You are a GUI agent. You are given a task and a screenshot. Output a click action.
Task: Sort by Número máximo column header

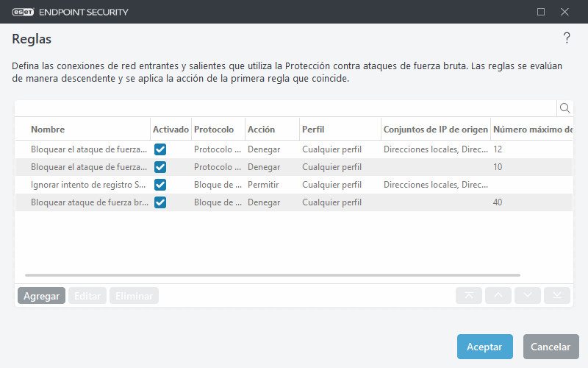[x=532, y=130]
